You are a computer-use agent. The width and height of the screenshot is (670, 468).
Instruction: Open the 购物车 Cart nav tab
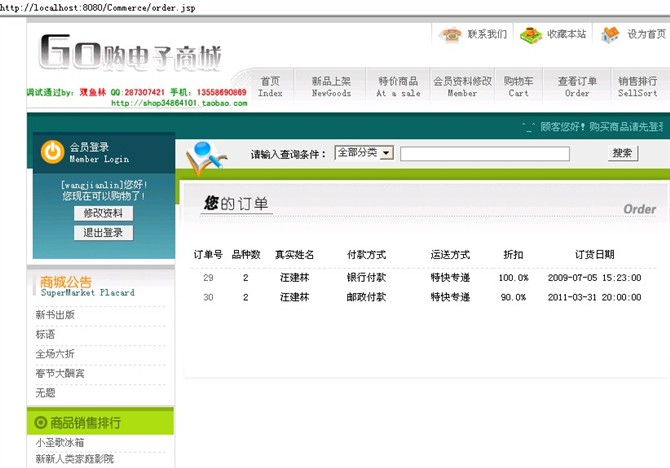(518, 86)
